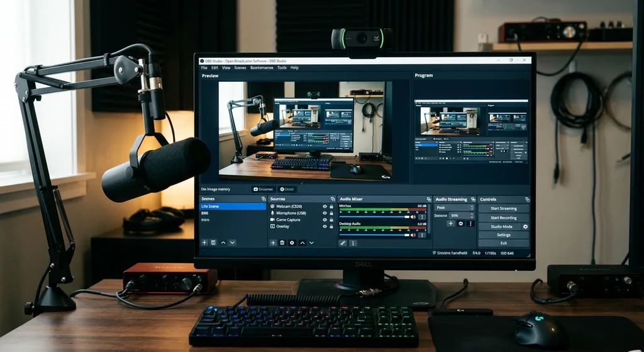Click the Webcam (C520) source icon
644x352 pixels.
(272, 207)
